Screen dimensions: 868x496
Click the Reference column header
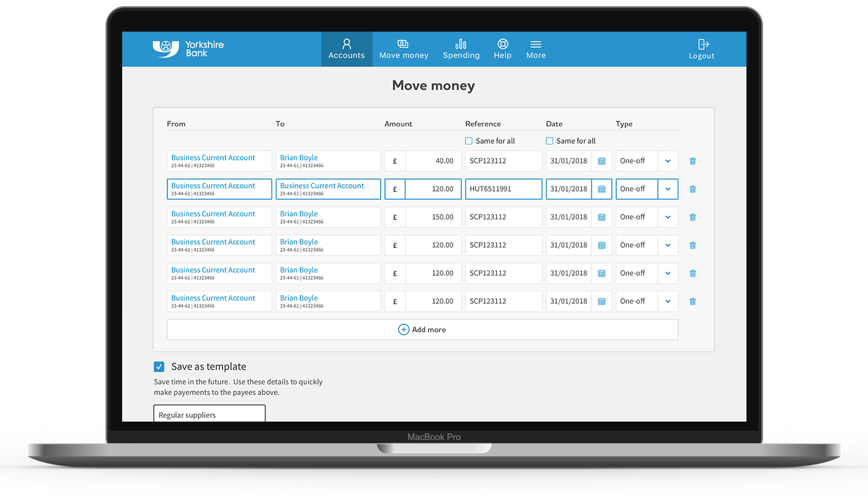tap(483, 124)
